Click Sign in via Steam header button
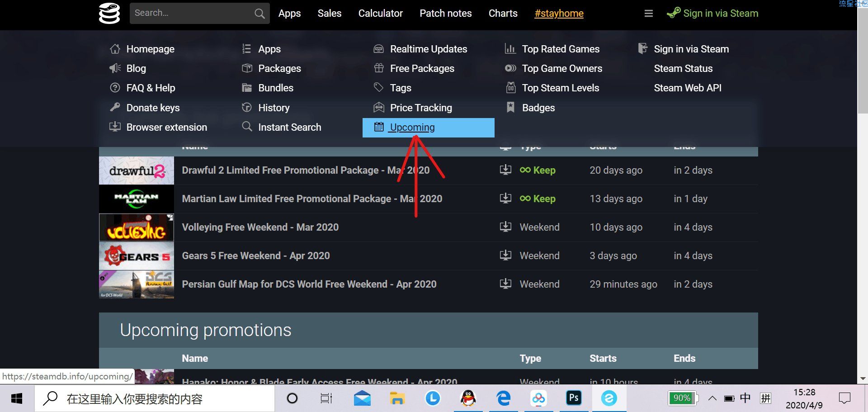This screenshot has width=868, height=412. [712, 13]
